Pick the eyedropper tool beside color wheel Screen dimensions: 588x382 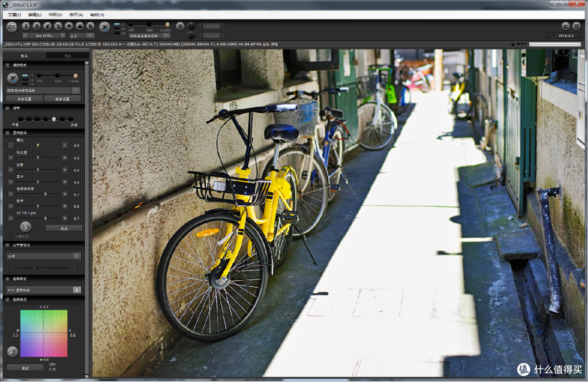point(13,352)
